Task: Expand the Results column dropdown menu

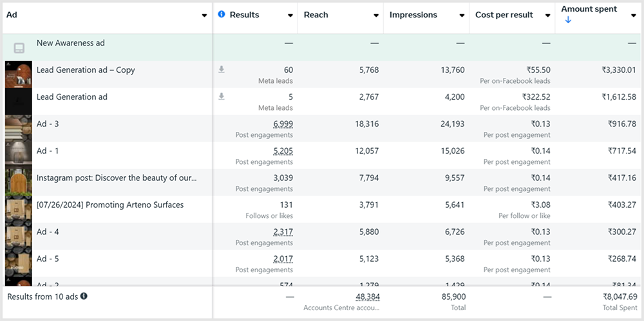Action: pyautogui.click(x=290, y=15)
